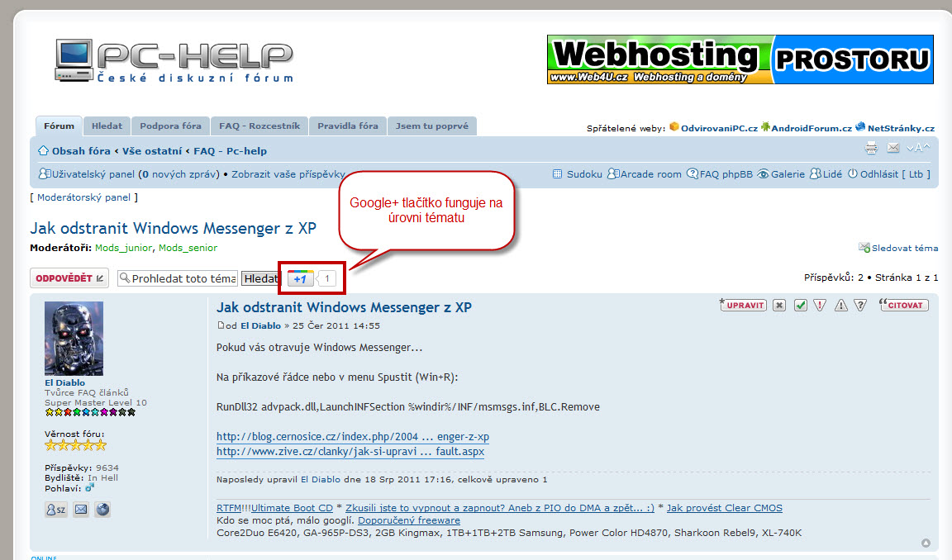Open El Diablo's website globe icon

102,510
